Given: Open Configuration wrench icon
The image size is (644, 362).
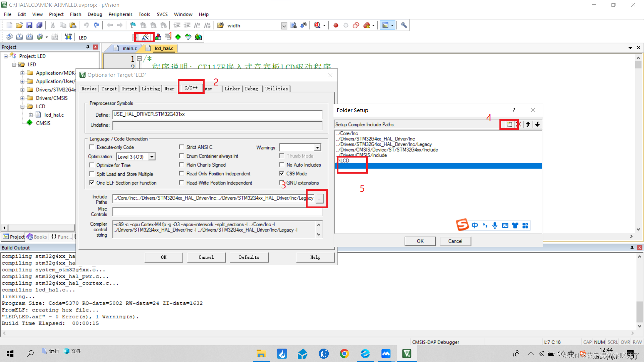Looking at the screenshot, I should pos(404,25).
